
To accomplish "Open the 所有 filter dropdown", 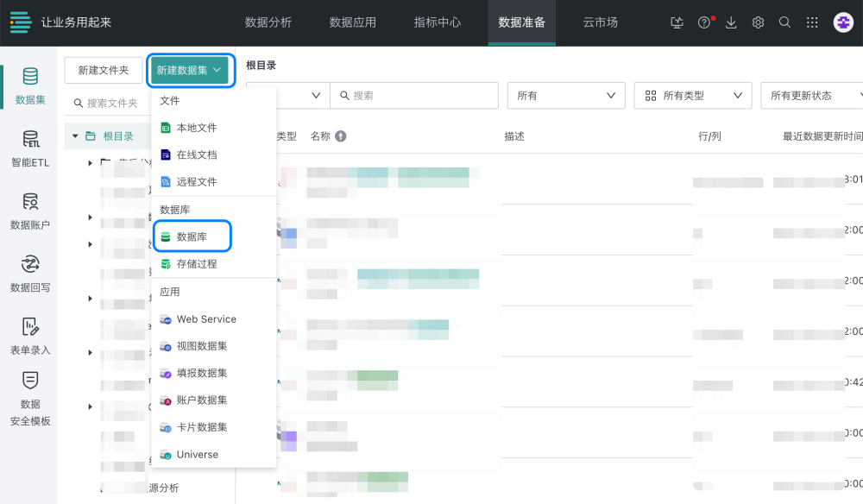I will (566, 96).
